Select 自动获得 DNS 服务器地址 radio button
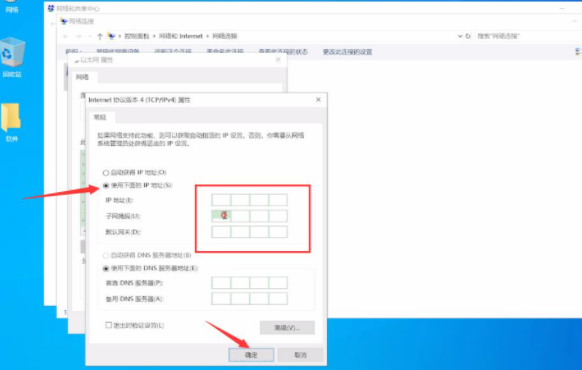 pyautogui.click(x=106, y=255)
